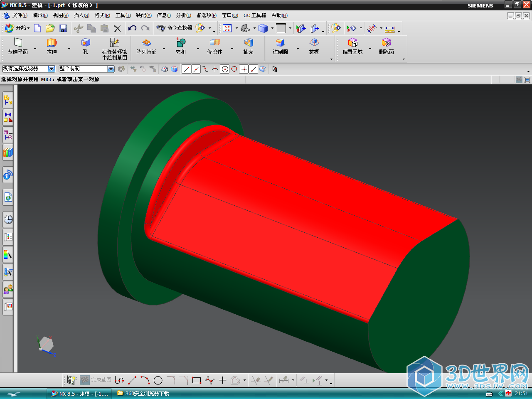The width and height of the screenshot is (532, 399).
Task: Click the New file icon
Action: point(37,28)
